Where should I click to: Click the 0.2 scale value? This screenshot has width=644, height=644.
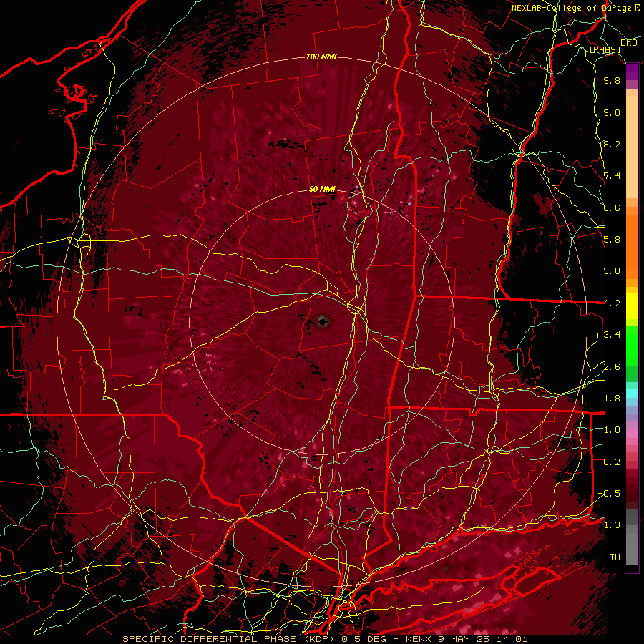click(x=612, y=462)
